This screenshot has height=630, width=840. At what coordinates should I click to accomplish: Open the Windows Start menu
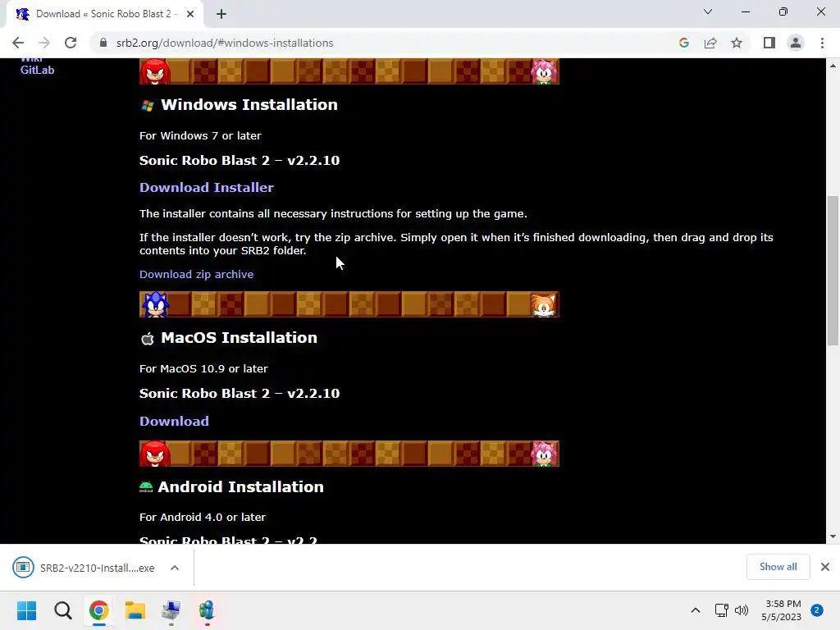coord(26,610)
